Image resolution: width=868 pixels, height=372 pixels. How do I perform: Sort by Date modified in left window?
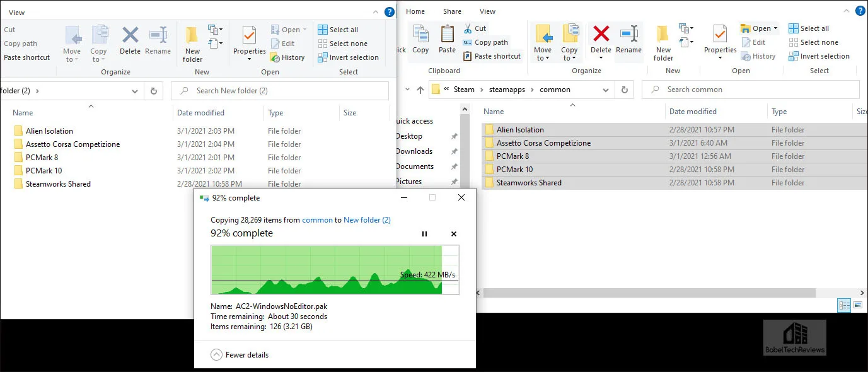pos(200,113)
